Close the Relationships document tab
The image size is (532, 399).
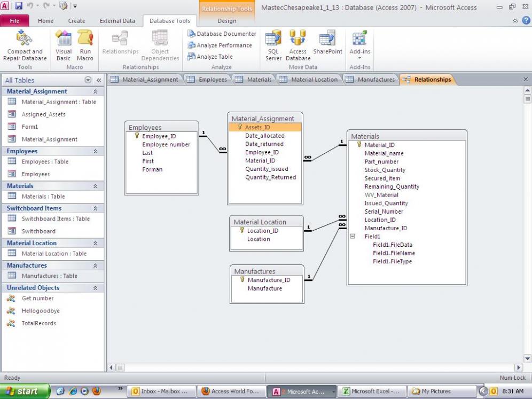tap(526, 80)
